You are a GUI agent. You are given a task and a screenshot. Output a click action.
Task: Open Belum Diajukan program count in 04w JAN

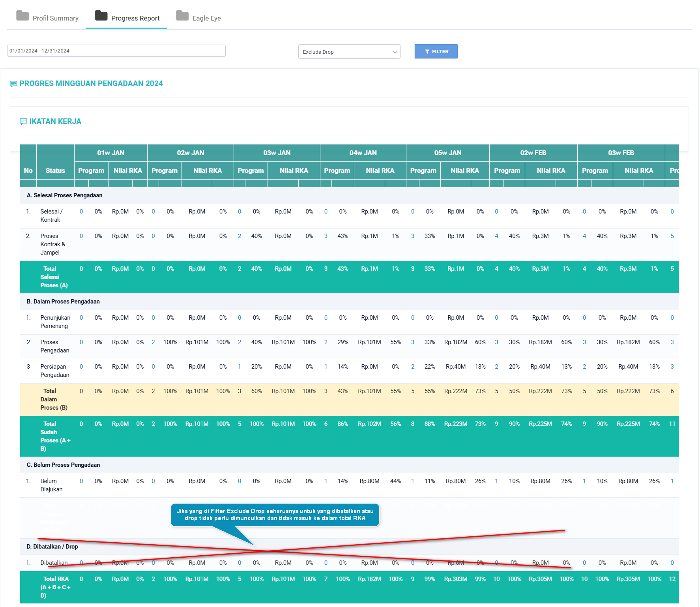(x=326, y=481)
